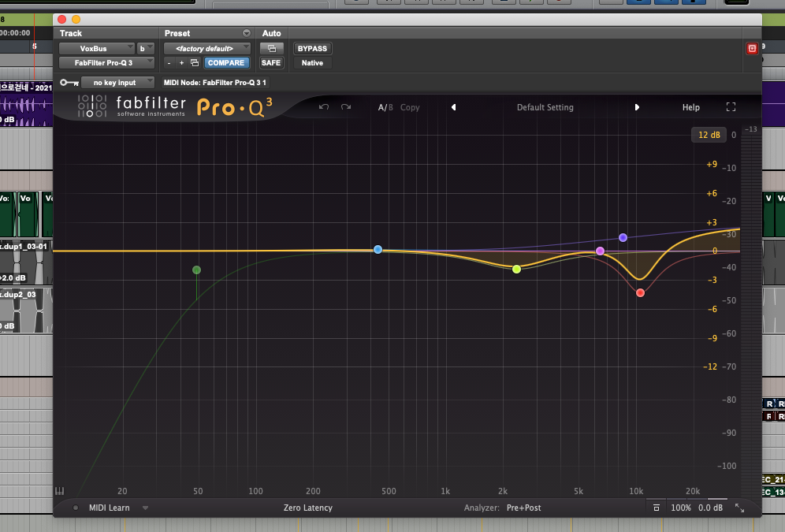
Task: Click MIDI Node FabFilter Pro-Q 3 1 label
Action: click(x=215, y=83)
